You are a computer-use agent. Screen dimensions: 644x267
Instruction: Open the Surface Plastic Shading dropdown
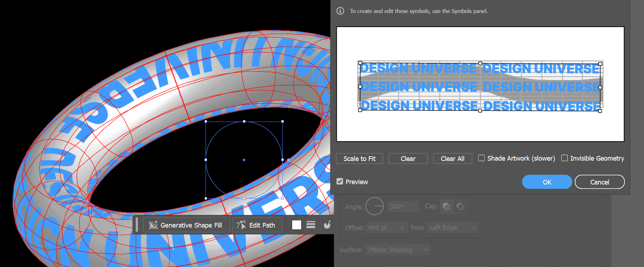pyautogui.click(x=398, y=250)
